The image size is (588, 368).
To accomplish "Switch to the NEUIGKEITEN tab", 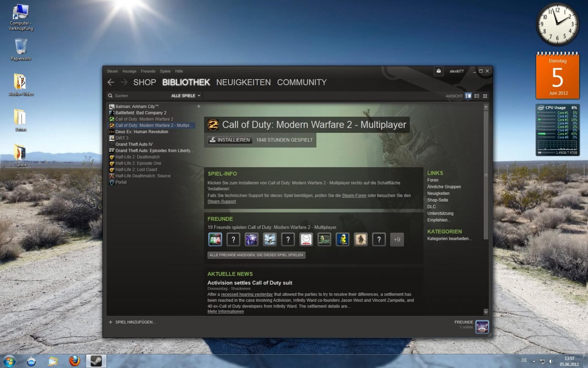I will (x=243, y=82).
